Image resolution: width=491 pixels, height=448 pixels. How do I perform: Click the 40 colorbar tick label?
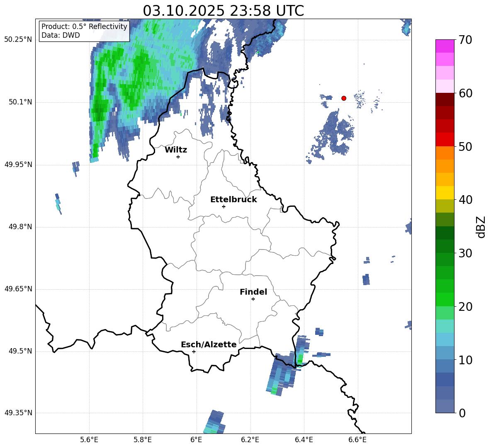(465, 200)
